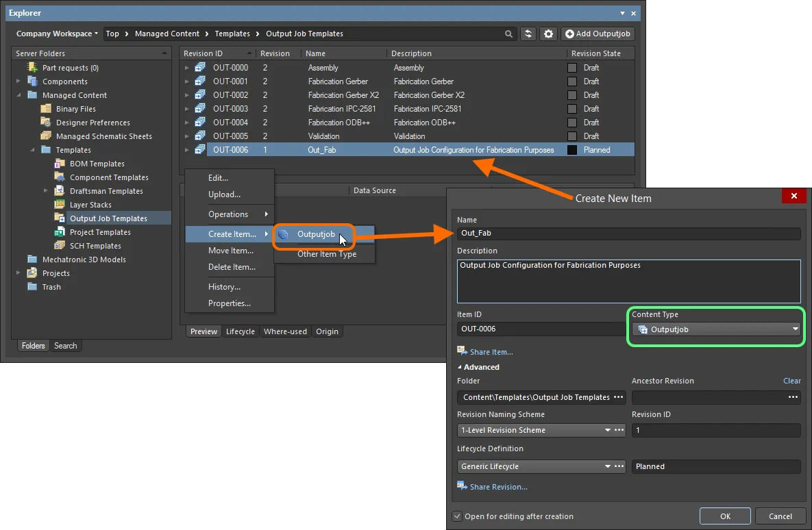The height and width of the screenshot is (530, 812).
Task: Open the Company Workspace dropdown
Action: [x=57, y=34]
